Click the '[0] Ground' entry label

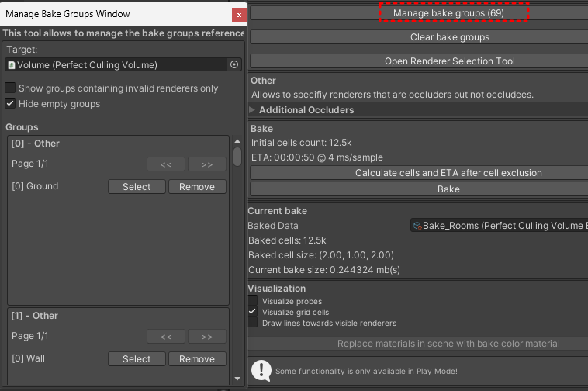(x=35, y=186)
